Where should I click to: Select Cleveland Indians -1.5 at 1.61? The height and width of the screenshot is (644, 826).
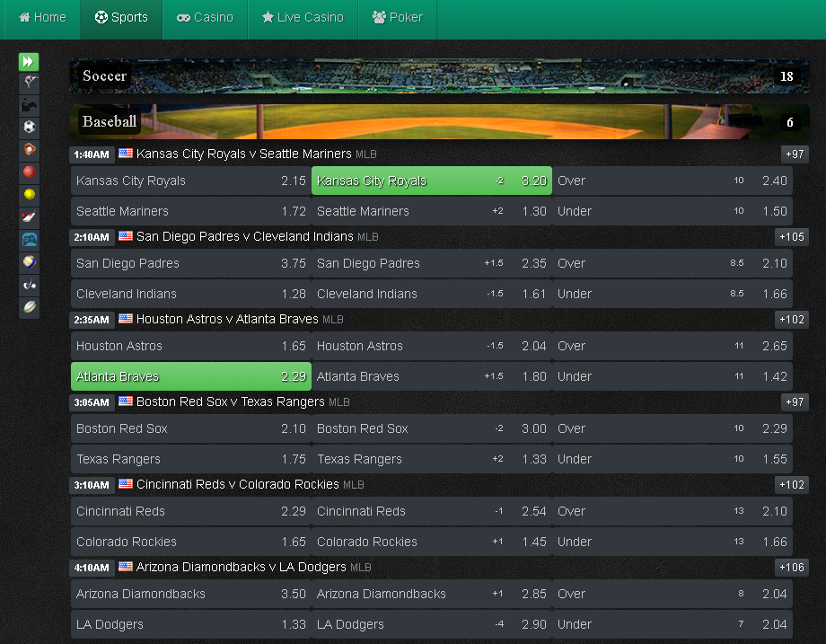[432, 294]
